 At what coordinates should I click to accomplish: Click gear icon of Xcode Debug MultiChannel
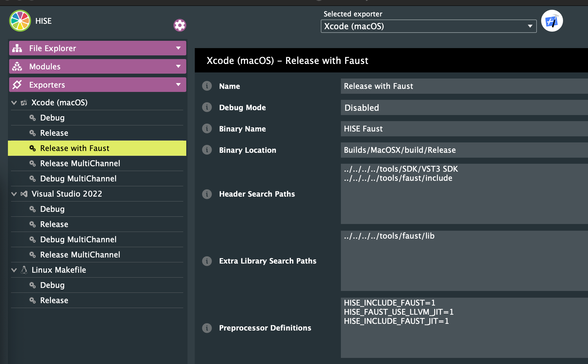pyautogui.click(x=33, y=179)
